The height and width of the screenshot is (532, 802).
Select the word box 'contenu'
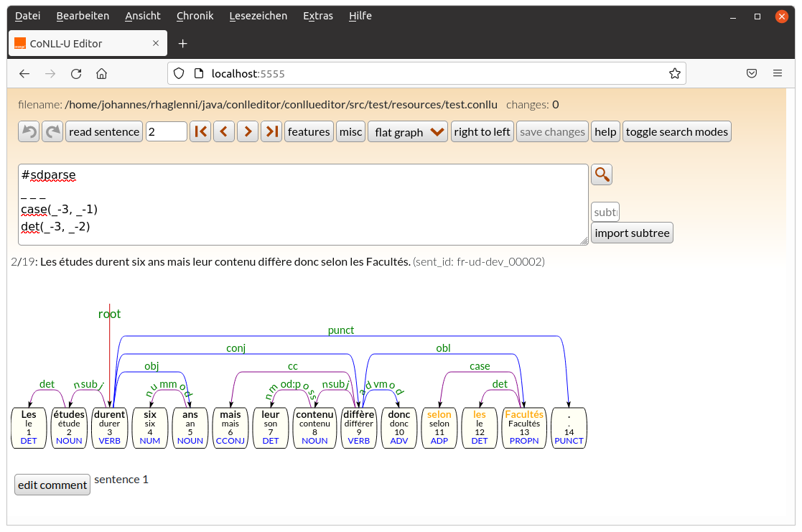coord(314,428)
